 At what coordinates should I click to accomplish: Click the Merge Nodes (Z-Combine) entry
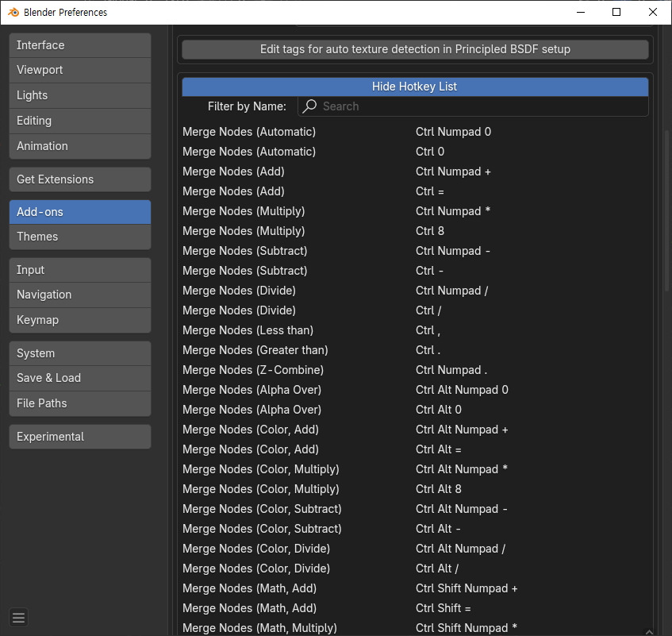coord(253,370)
